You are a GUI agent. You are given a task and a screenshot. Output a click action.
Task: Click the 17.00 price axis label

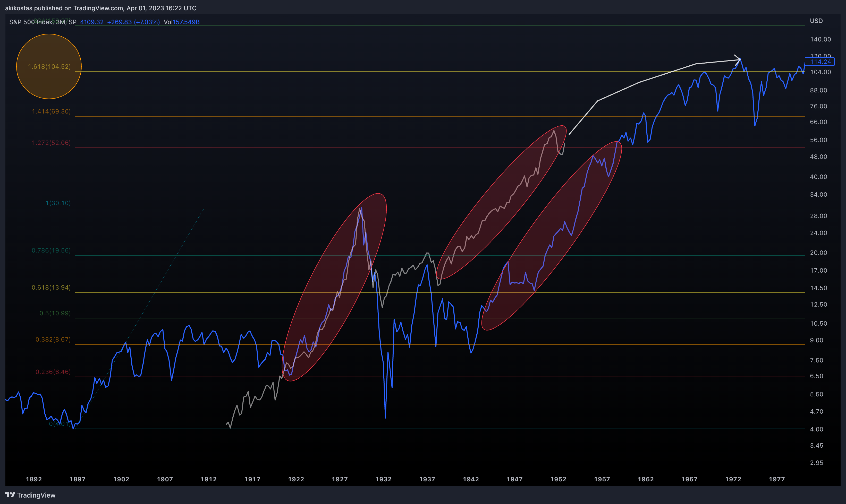pos(818,271)
